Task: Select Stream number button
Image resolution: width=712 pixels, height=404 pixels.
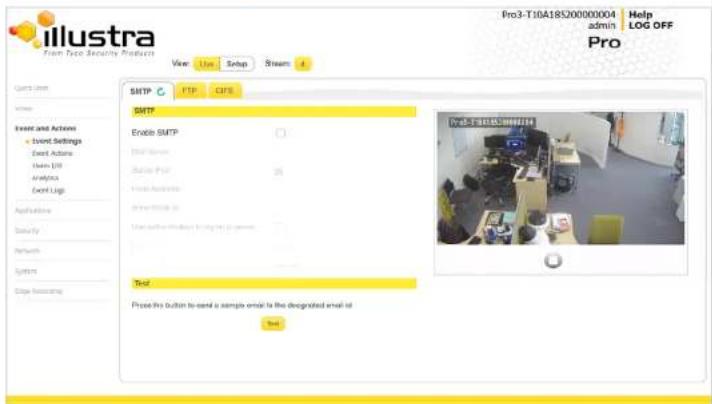Action: pyautogui.click(x=302, y=64)
